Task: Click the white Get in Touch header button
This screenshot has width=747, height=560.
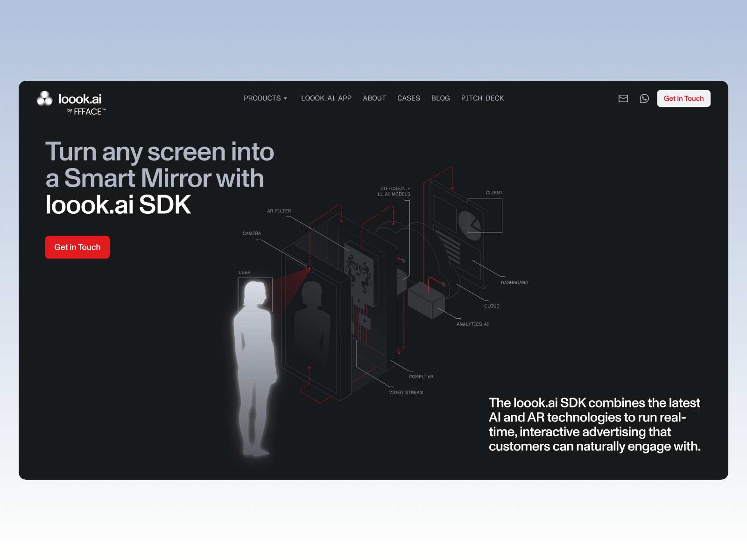Action: (x=684, y=98)
